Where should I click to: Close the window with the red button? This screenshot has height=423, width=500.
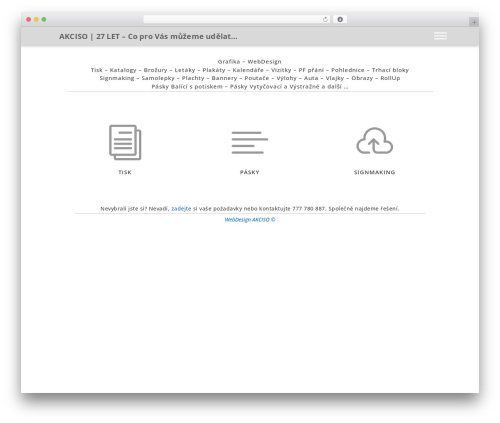[x=29, y=20]
